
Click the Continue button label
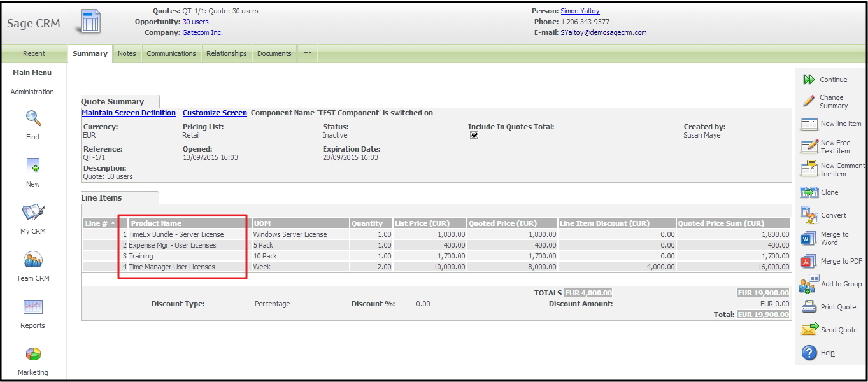point(834,80)
